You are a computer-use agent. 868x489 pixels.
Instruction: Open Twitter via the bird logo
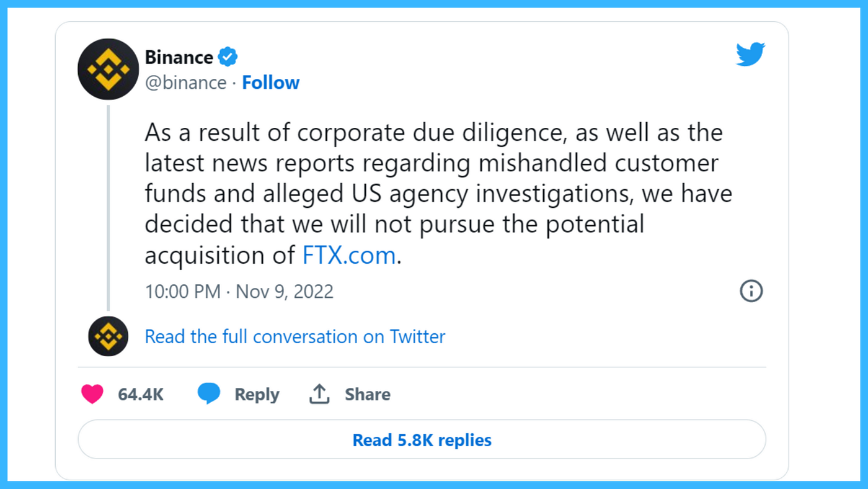click(750, 55)
